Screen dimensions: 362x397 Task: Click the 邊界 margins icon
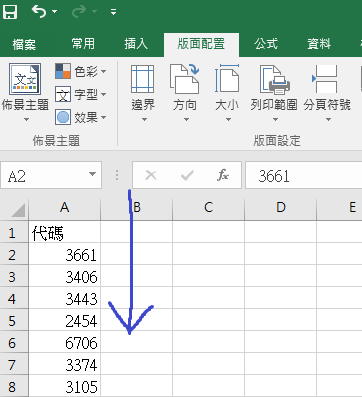pyautogui.click(x=143, y=79)
